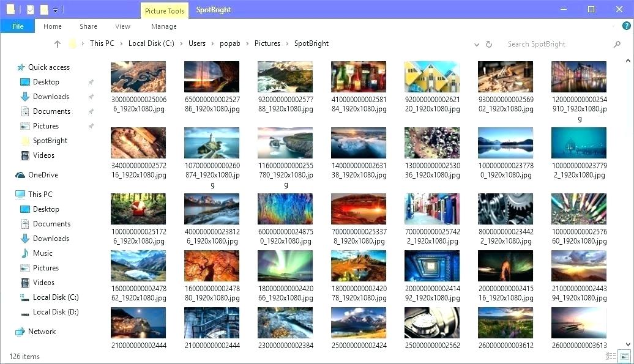Click in the Search SpotBright field
Image resolution: width=634 pixels, height=364 pixels.
coord(558,44)
